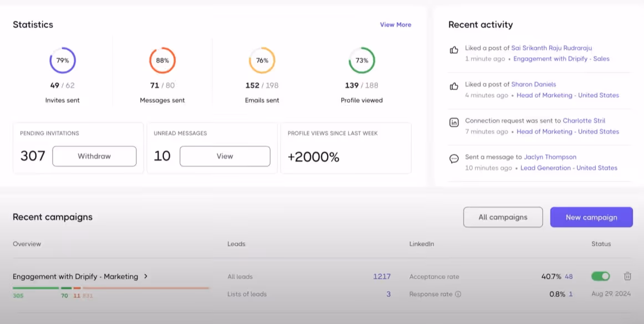The height and width of the screenshot is (324, 644).
Task: Click the 40.7% acceptance rate value
Action: coord(551,276)
